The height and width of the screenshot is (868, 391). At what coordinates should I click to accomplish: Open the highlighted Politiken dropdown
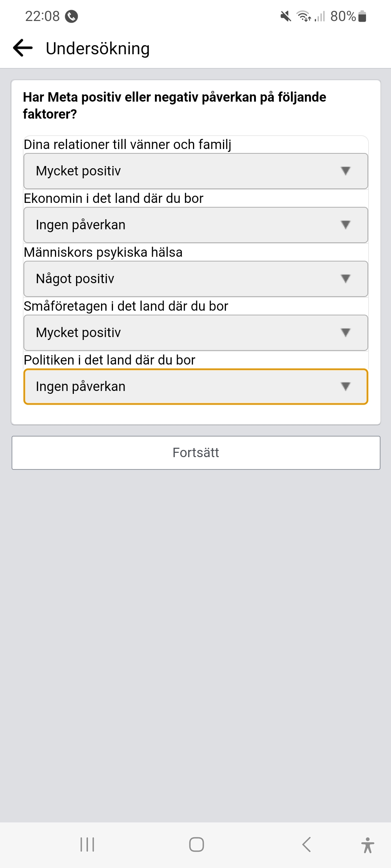click(x=195, y=387)
